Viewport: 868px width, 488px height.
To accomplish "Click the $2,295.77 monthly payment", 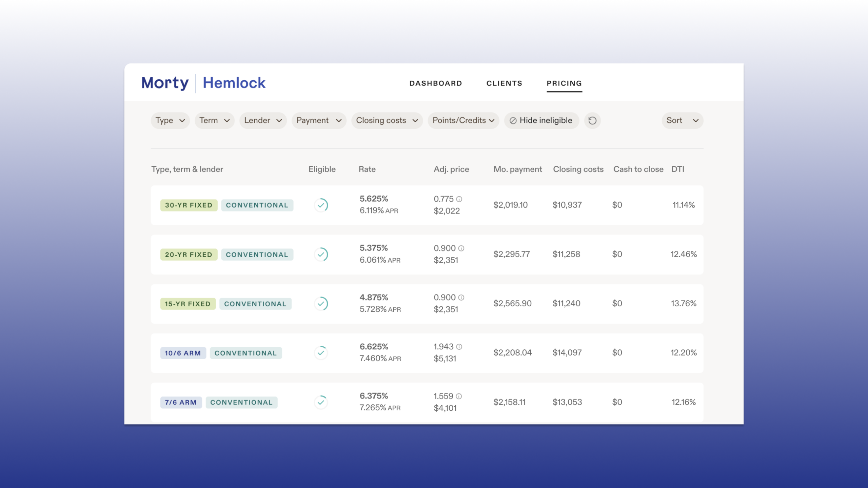I will [x=512, y=254].
